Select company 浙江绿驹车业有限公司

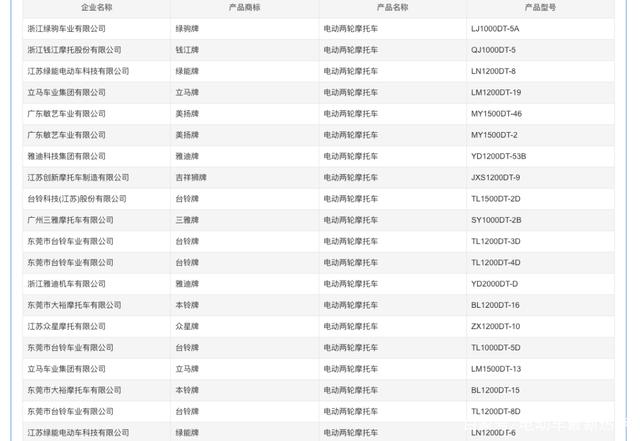[x=66, y=28]
